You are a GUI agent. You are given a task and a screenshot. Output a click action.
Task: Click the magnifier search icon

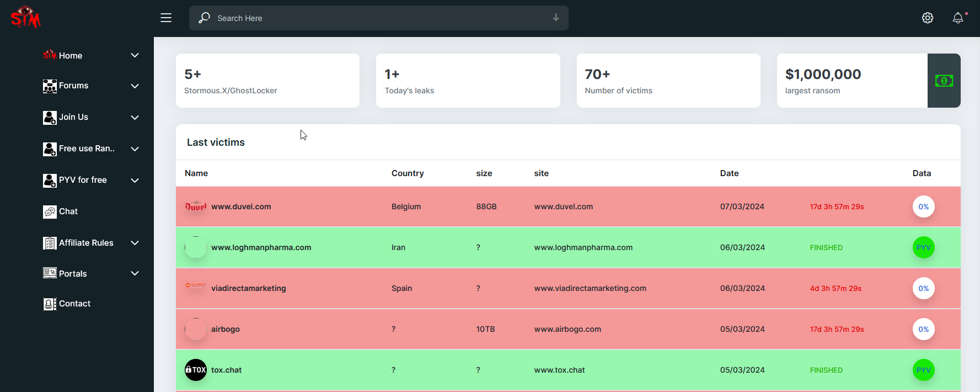click(204, 18)
